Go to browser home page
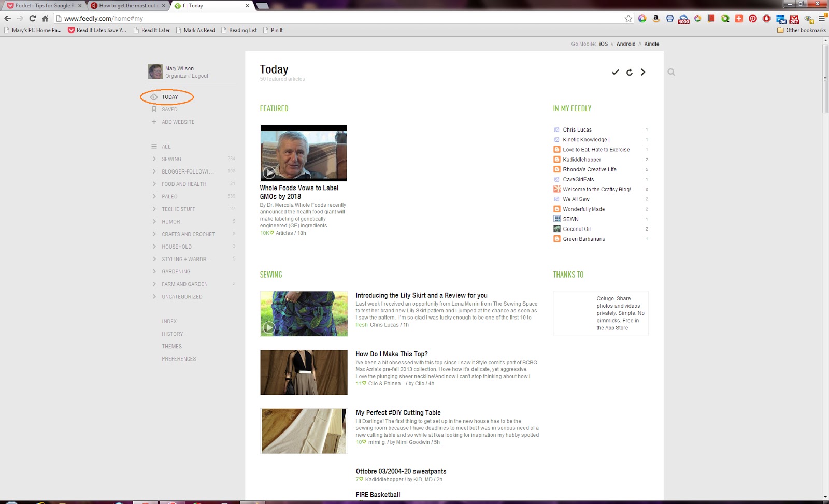829x504 pixels. tap(45, 18)
